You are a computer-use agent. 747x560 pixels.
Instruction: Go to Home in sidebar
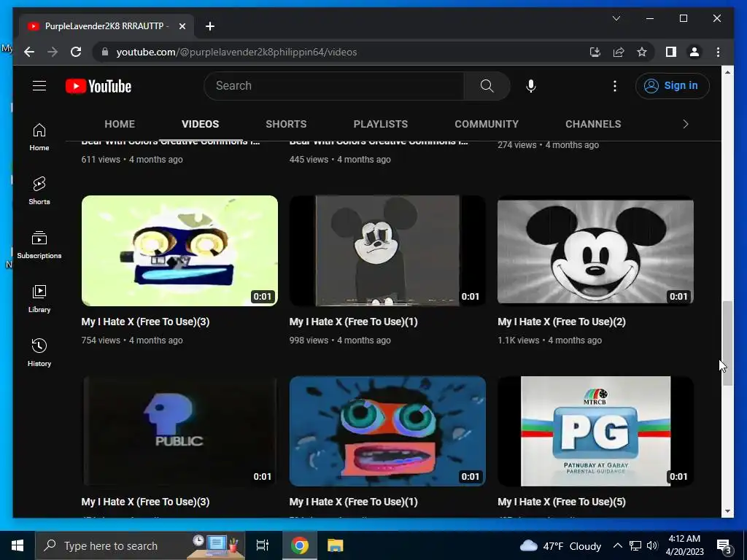point(39,137)
